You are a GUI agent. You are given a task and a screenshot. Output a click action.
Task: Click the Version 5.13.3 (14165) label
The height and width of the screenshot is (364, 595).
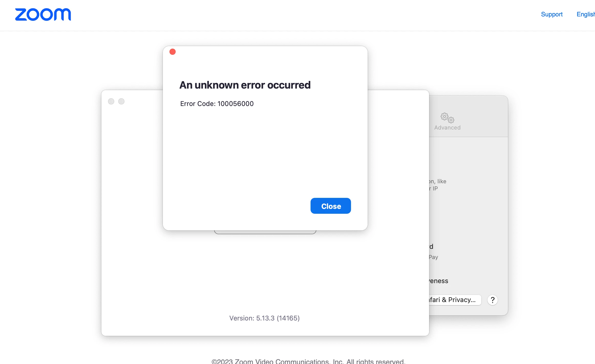[x=264, y=318]
